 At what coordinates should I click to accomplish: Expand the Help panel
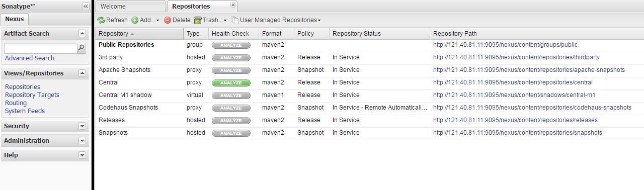(x=83, y=155)
